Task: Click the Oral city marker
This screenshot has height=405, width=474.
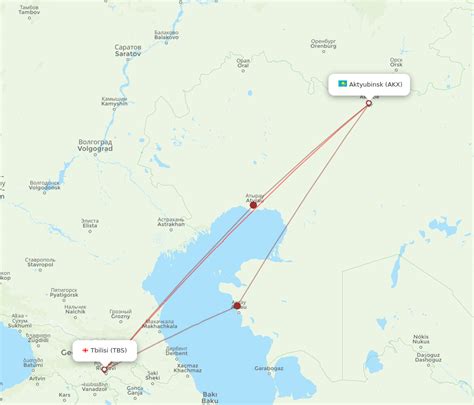Action: (x=243, y=71)
